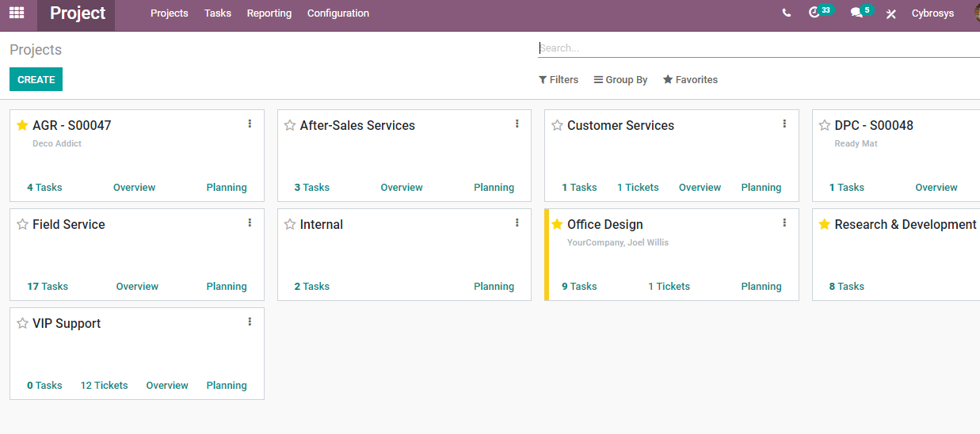
Task: Open three-dot menu on Internal card
Action: 517,223
